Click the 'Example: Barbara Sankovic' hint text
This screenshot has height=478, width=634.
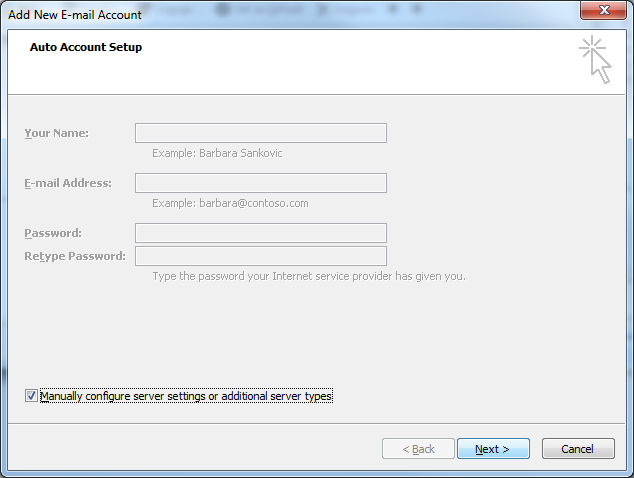(x=217, y=153)
